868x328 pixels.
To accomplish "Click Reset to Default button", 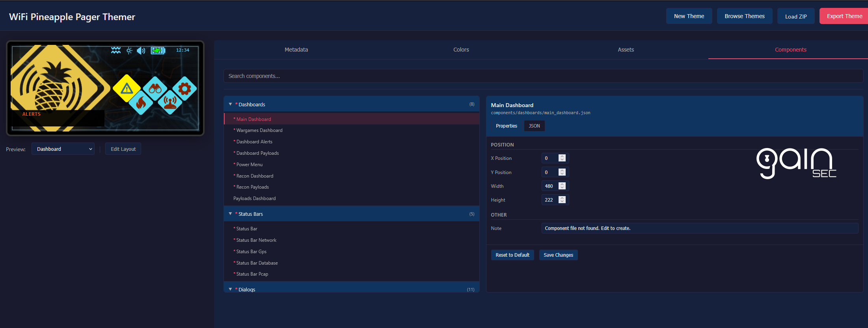I will [x=512, y=255].
